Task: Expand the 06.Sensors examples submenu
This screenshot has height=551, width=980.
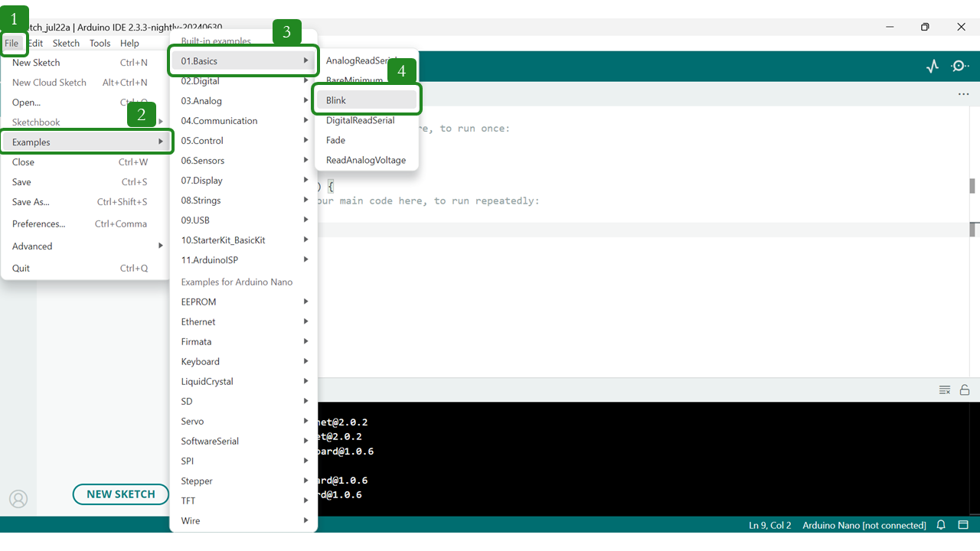Action: click(243, 161)
